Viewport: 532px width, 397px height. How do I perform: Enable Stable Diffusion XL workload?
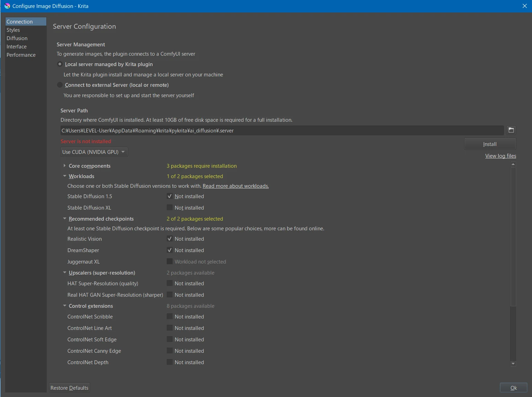coord(169,207)
